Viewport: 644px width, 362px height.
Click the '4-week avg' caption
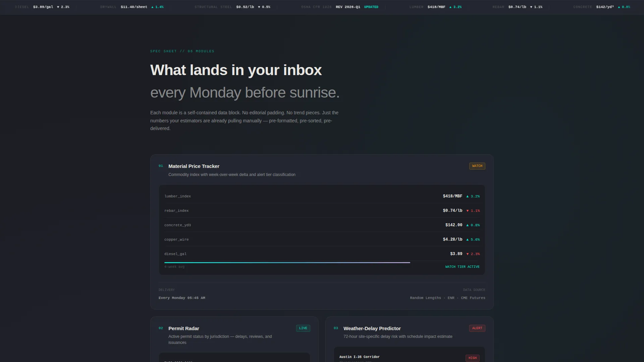[174, 267]
